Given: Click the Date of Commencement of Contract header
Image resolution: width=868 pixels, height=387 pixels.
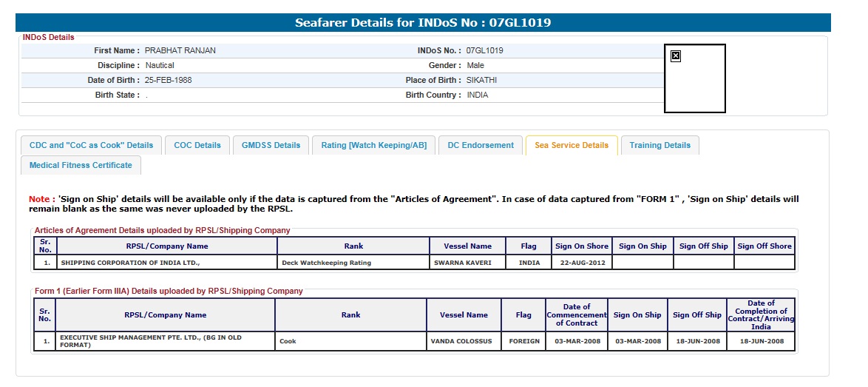Looking at the screenshot, I should 576,315.
